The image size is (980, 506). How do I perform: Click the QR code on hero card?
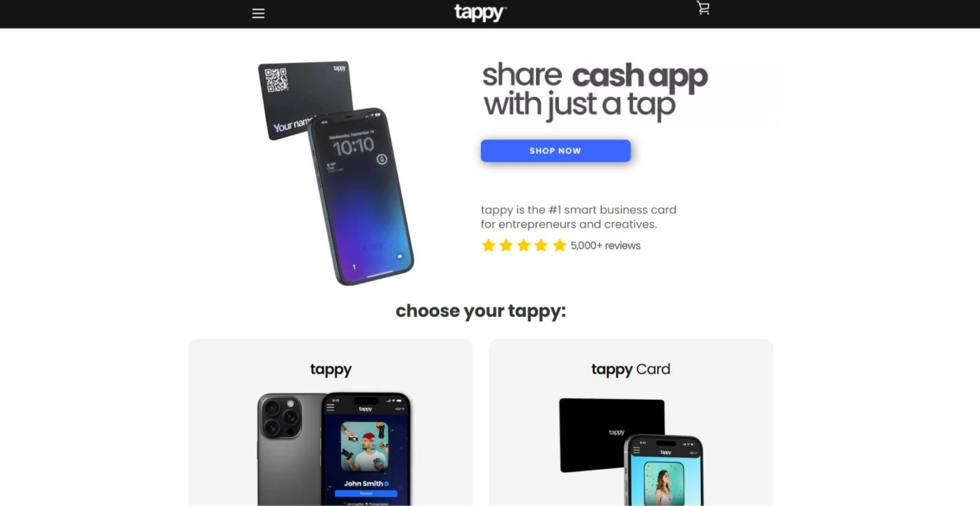[276, 79]
